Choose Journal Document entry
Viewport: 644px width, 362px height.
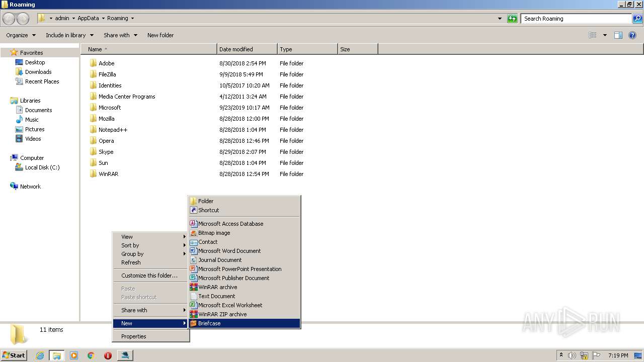pos(245,260)
